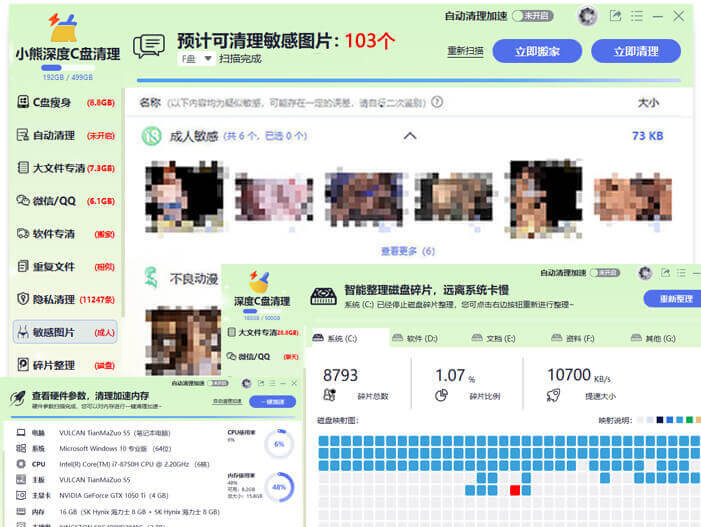The image size is (701, 527).
Task: Click the memory usage 48% gauge
Action: pyautogui.click(x=279, y=487)
